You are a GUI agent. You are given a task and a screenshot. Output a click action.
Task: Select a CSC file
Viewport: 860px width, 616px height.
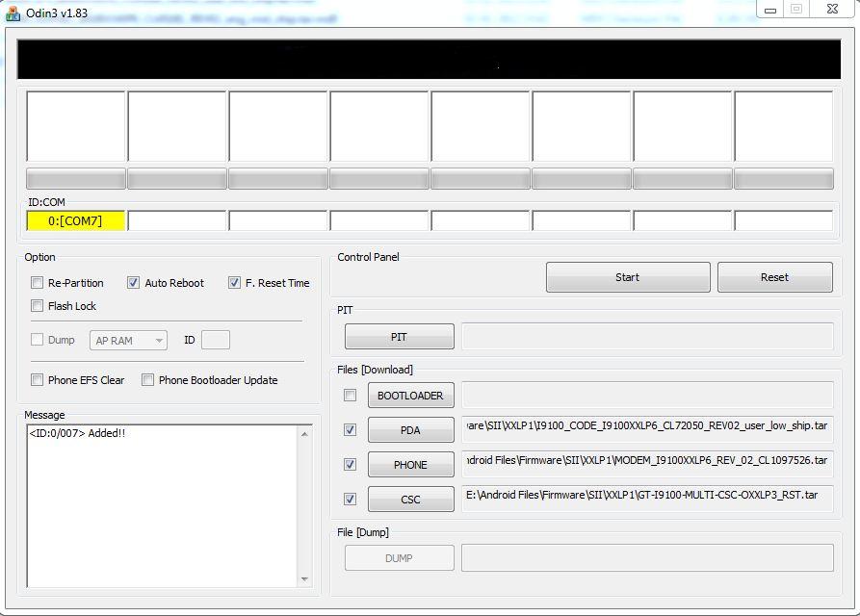tap(411, 499)
